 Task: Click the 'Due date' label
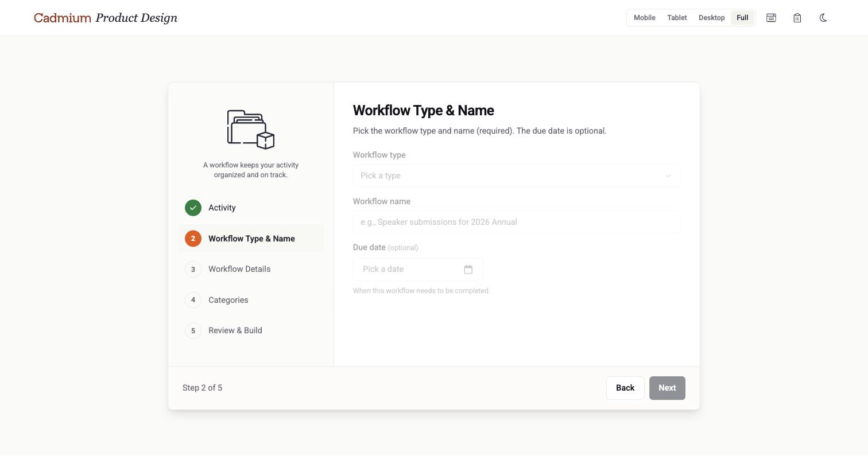tap(369, 247)
